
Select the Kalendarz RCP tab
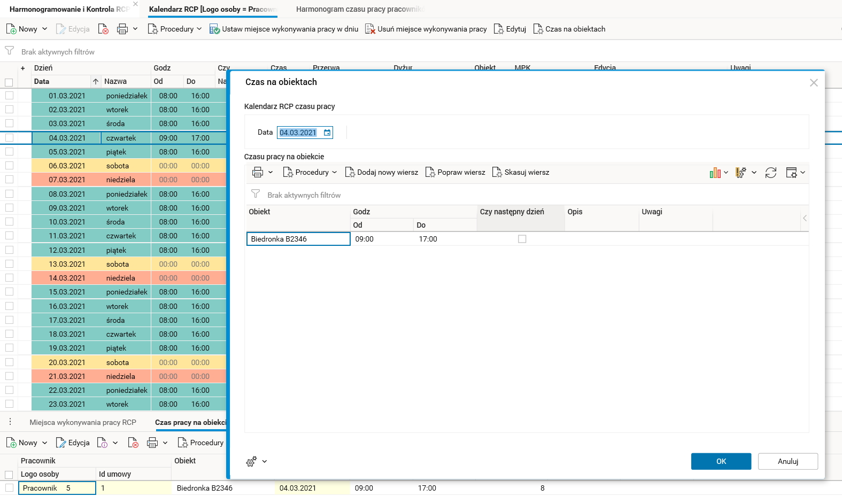tap(213, 9)
